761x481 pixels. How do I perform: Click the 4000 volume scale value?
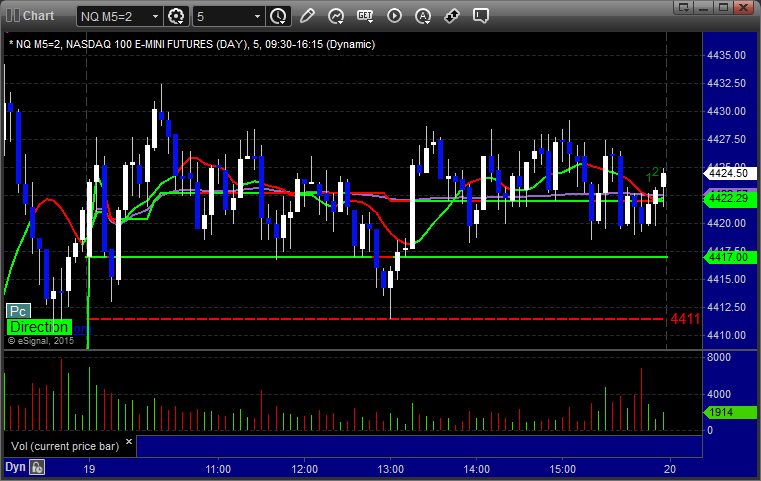[x=719, y=394]
